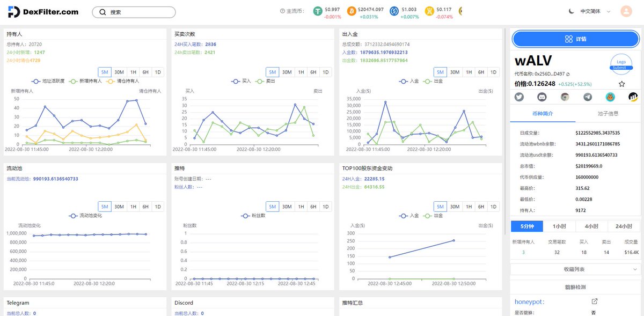This screenshot has width=644, height=316.
Task: Select 5M interval in 流动池 panel
Action: point(105,207)
